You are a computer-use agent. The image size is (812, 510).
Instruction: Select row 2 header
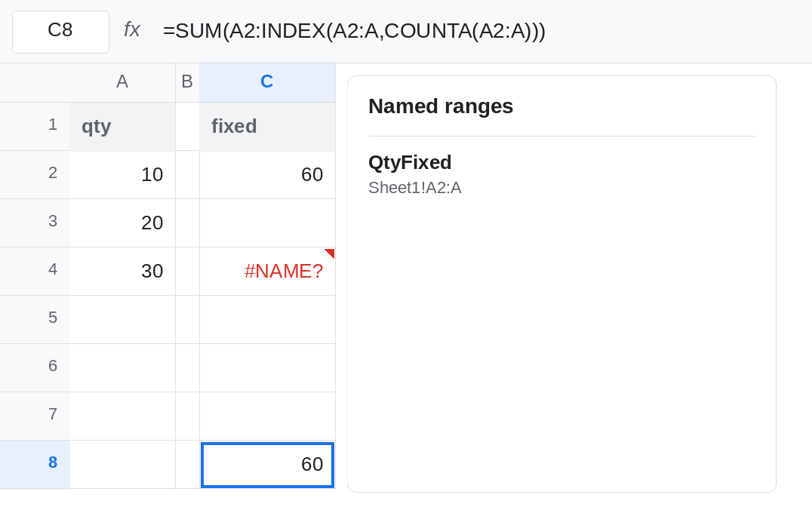(35, 174)
